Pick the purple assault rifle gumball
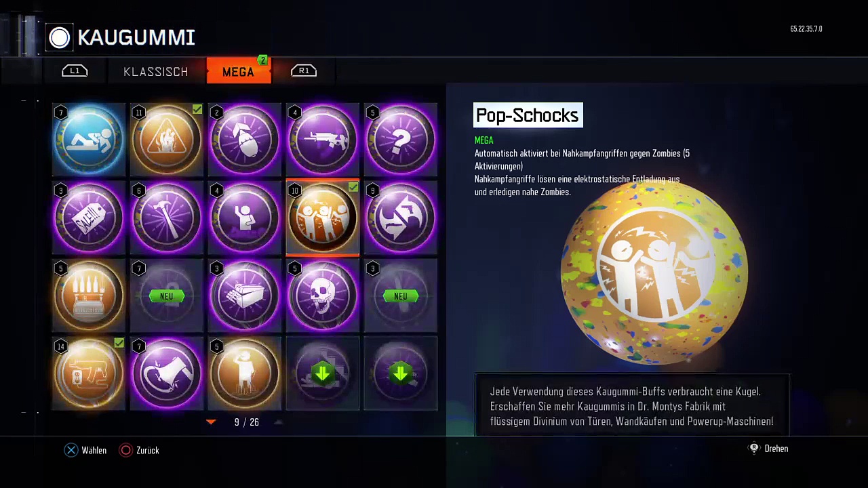The image size is (868, 488). tap(323, 139)
